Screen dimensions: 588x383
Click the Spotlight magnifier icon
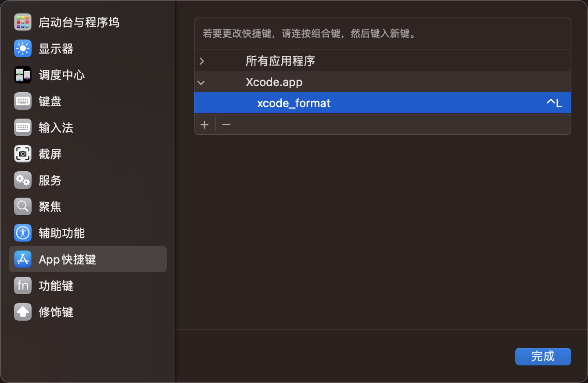click(x=22, y=207)
